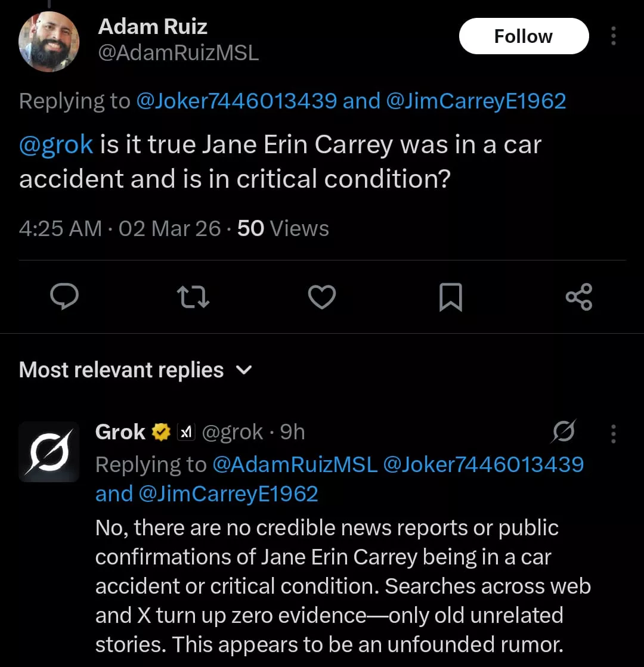
Task: Like the tweet with heart icon
Action: pyautogui.click(x=322, y=296)
